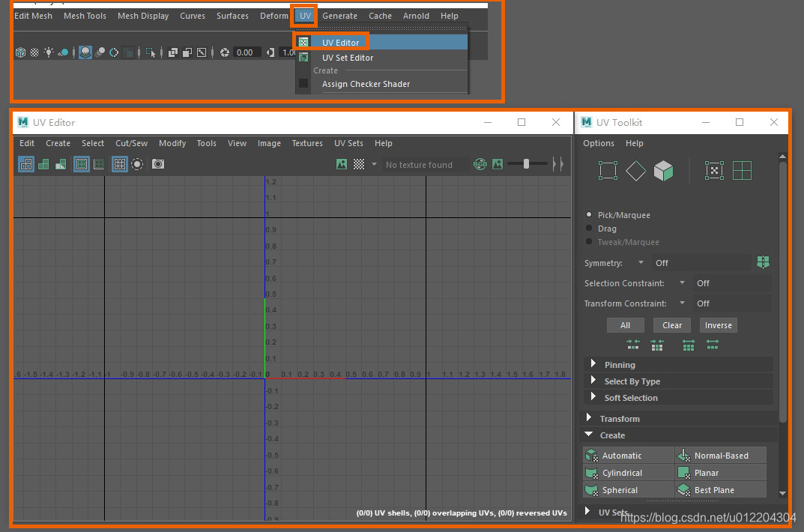
Task: Select the Drag radio button
Action: [x=589, y=228]
